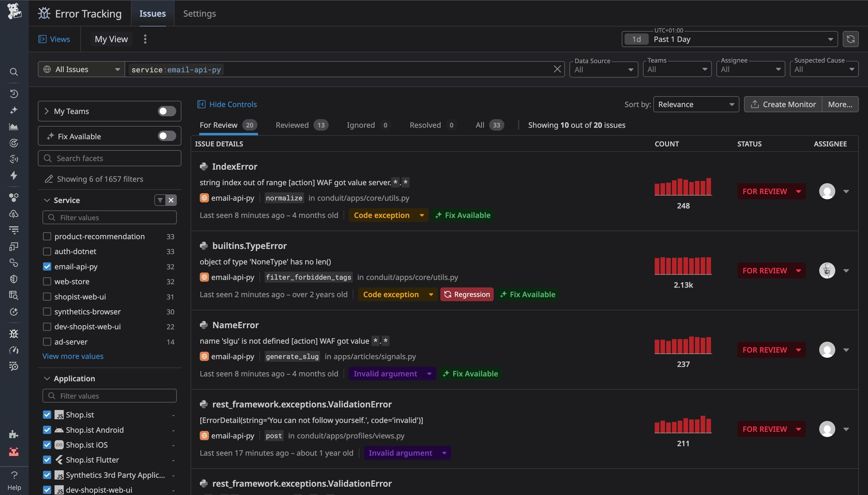Click the refresh icon beside the time range
The width and height of the screenshot is (868, 495).
click(x=850, y=39)
